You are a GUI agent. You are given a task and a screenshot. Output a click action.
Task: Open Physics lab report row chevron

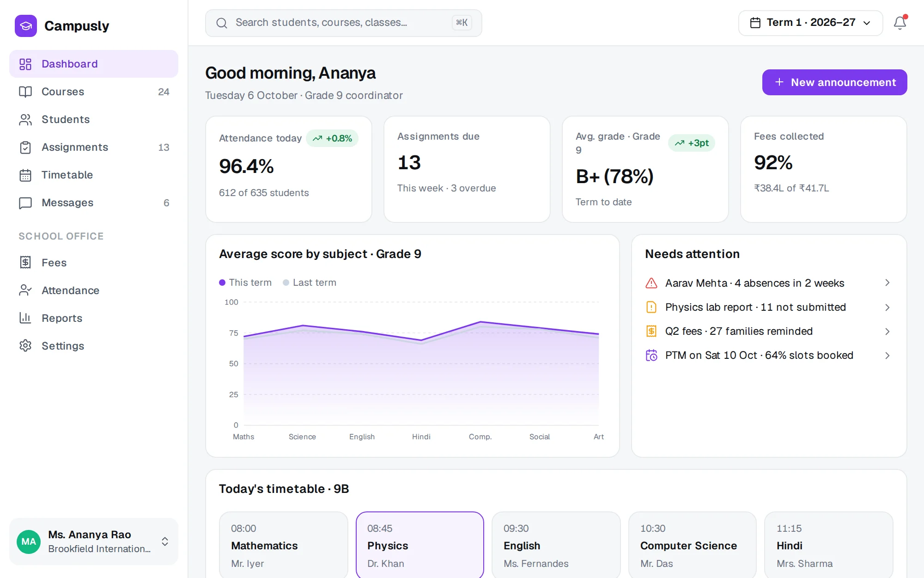tap(887, 307)
